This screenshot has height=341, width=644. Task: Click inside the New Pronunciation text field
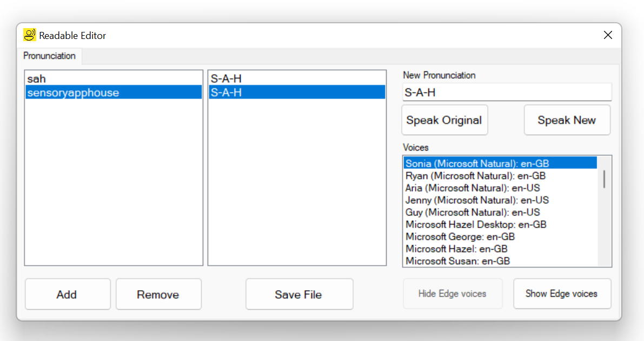coord(506,92)
